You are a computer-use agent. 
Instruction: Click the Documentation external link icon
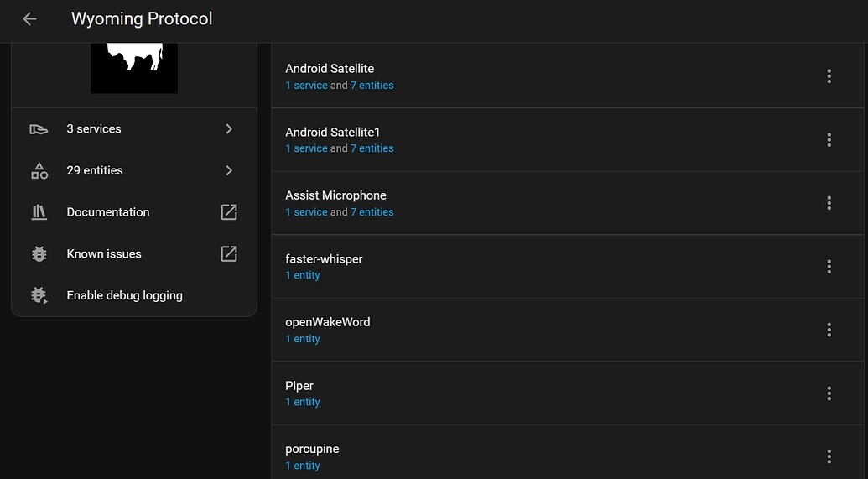coord(229,212)
